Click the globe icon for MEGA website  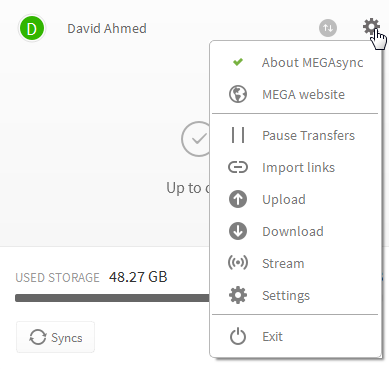(238, 94)
